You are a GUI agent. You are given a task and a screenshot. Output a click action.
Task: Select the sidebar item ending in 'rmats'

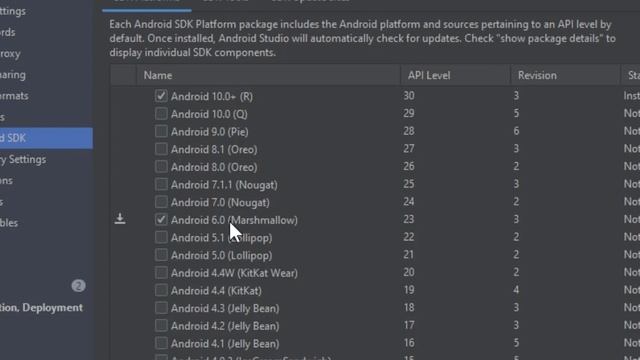click(14, 96)
